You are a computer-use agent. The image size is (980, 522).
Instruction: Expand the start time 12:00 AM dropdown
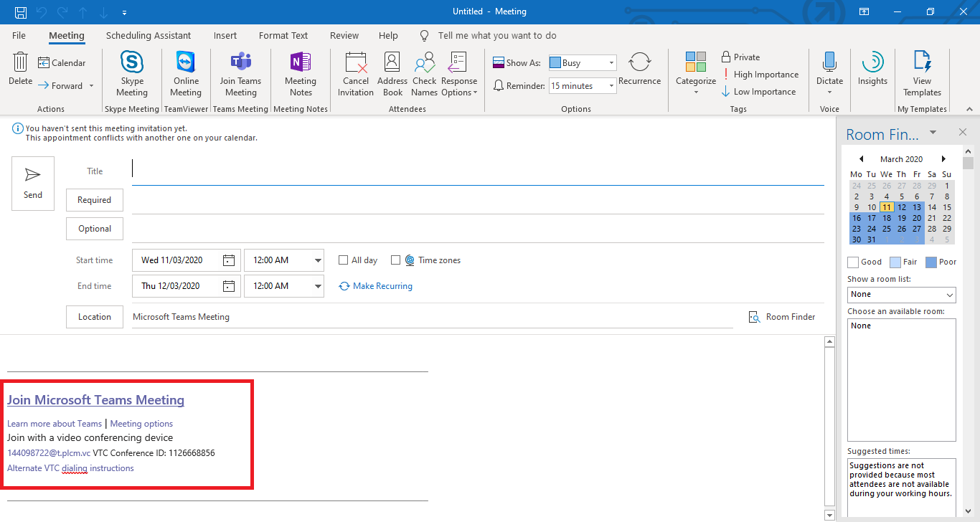[x=317, y=260]
